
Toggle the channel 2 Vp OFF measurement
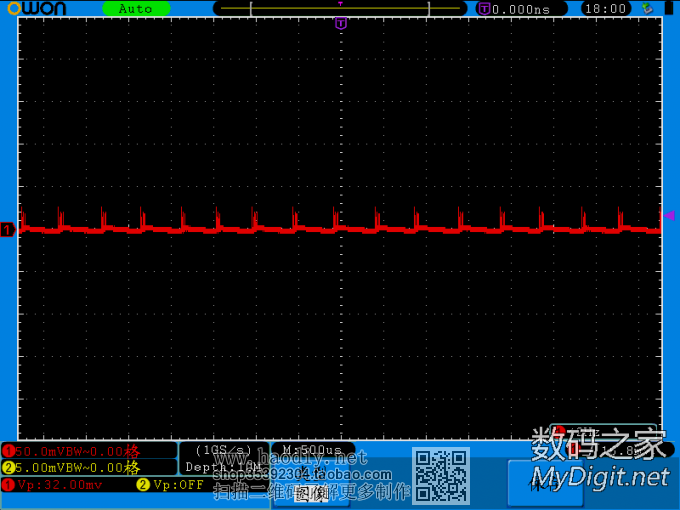coord(171,485)
